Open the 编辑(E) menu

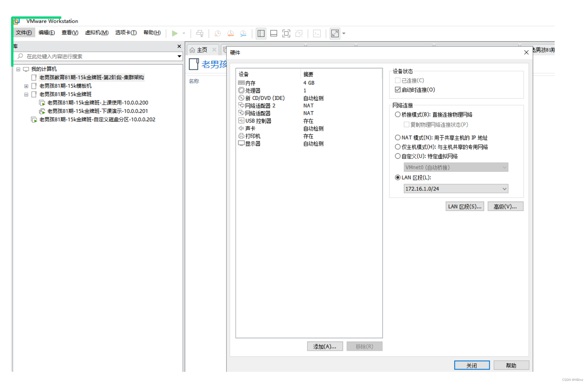46,32
